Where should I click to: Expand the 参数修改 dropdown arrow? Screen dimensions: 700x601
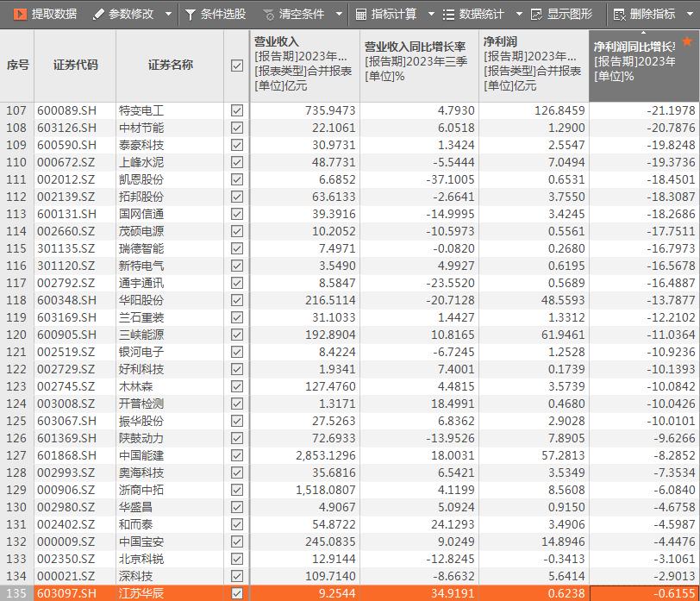tap(168, 15)
